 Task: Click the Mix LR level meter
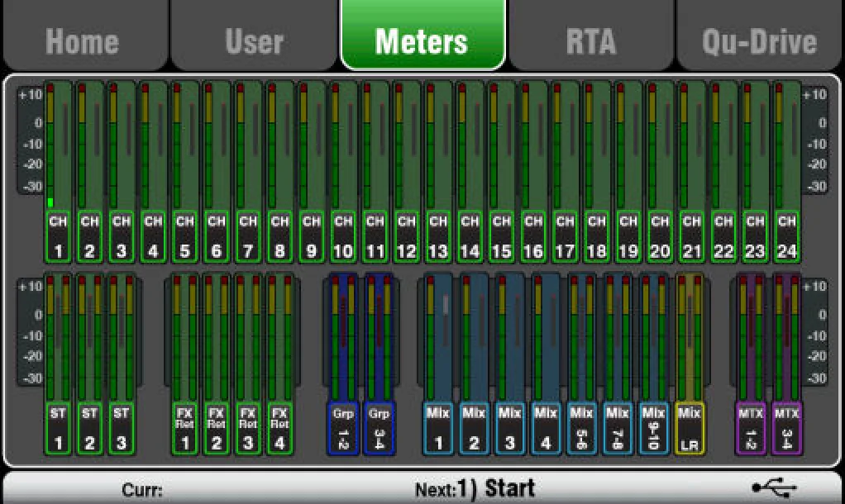point(690,338)
